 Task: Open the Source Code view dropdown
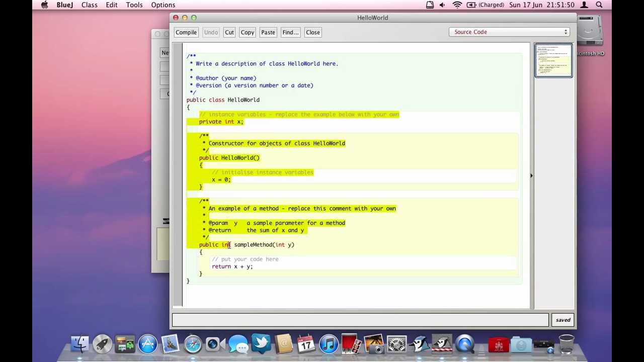click(x=509, y=32)
